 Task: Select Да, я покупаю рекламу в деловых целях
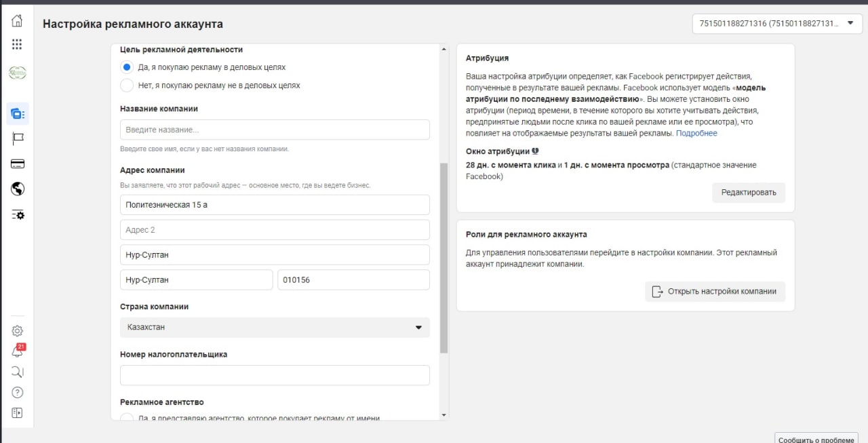pos(126,67)
